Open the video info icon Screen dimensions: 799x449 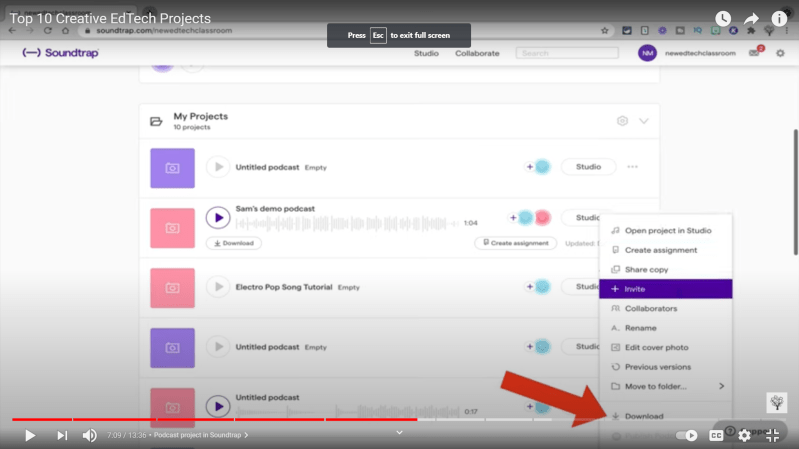(779, 19)
